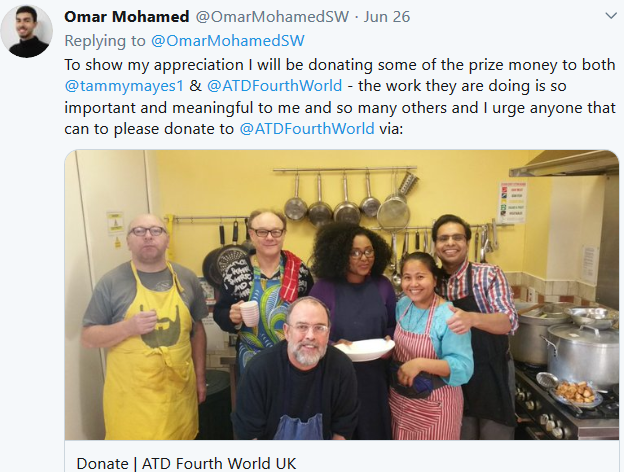624x472 pixels.
Task: Open the Omar Mohamed display name link
Action: [127, 17]
